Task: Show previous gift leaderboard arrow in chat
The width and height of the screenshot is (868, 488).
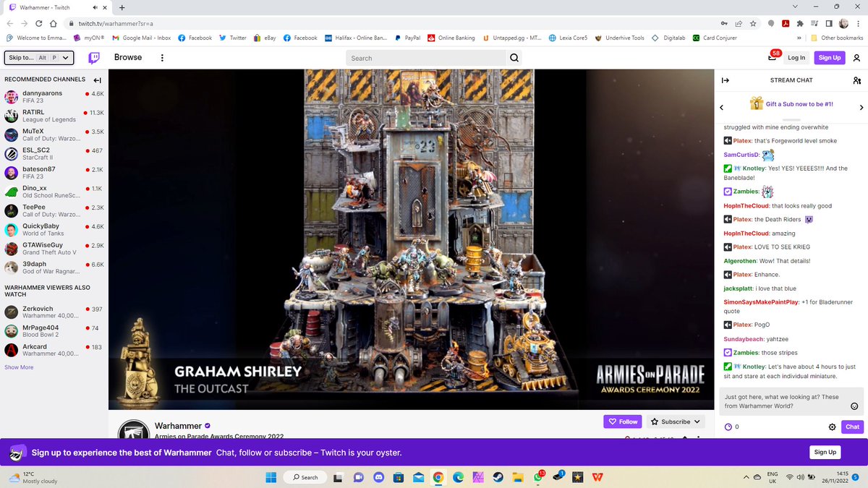Action: tap(721, 108)
